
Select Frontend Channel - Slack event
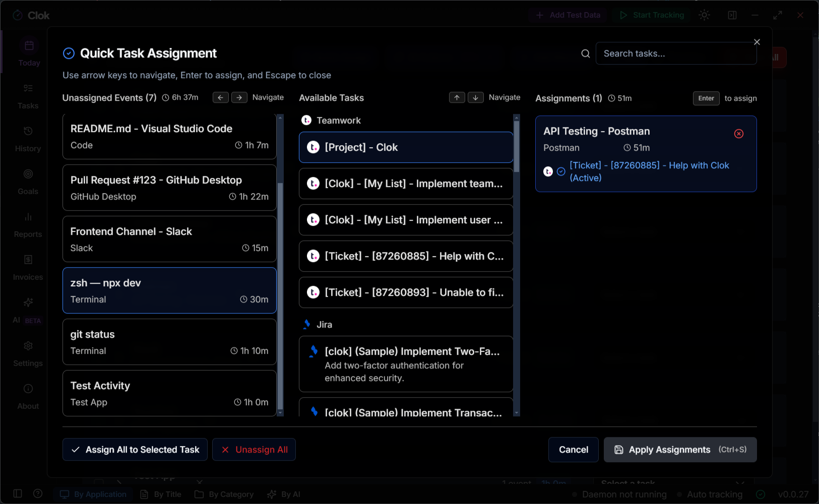click(x=169, y=239)
